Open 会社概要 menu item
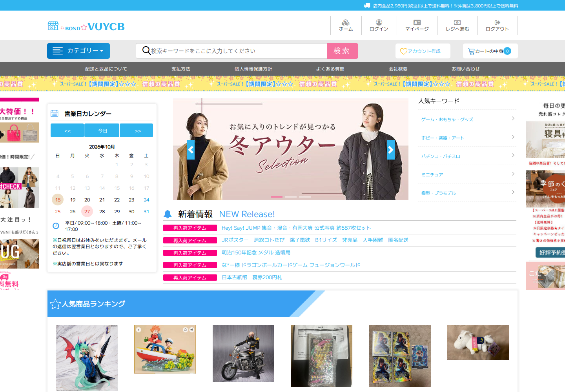565x392 pixels. [398, 69]
